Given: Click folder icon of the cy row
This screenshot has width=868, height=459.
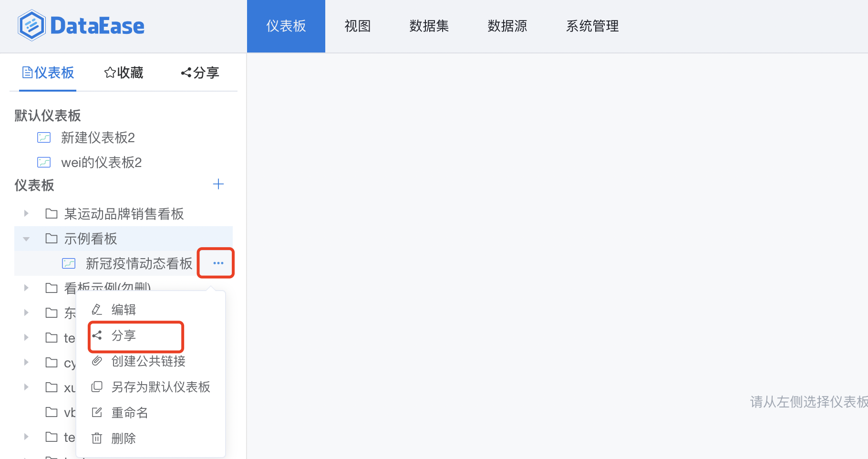Looking at the screenshot, I should click(52, 363).
